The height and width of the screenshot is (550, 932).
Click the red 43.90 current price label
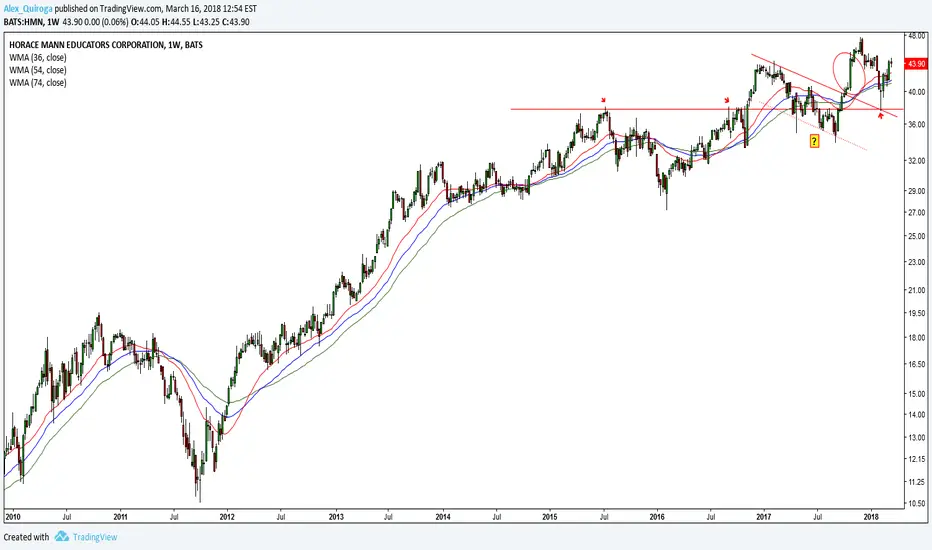point(916,64)
